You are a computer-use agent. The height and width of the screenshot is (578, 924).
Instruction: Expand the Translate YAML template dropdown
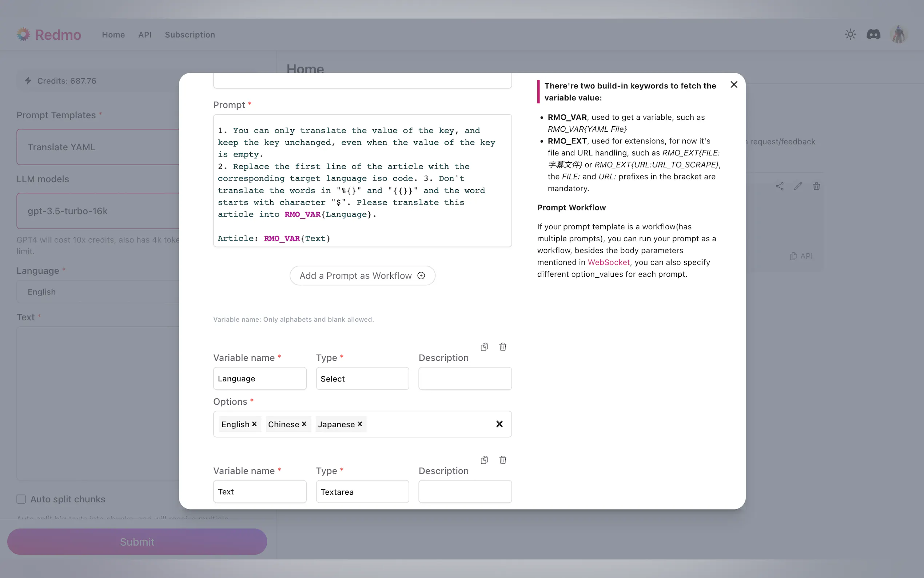[98, 147]
